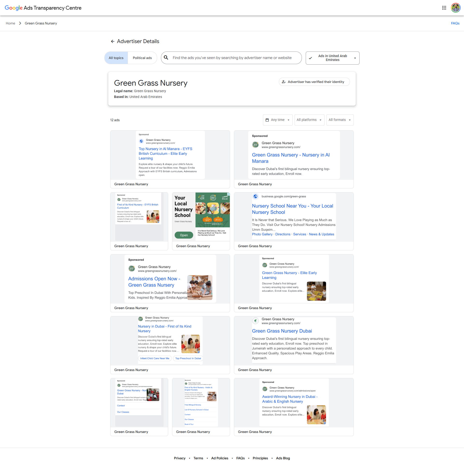Open FAQs link in top right
464x476 pixels.
[455, 23]
